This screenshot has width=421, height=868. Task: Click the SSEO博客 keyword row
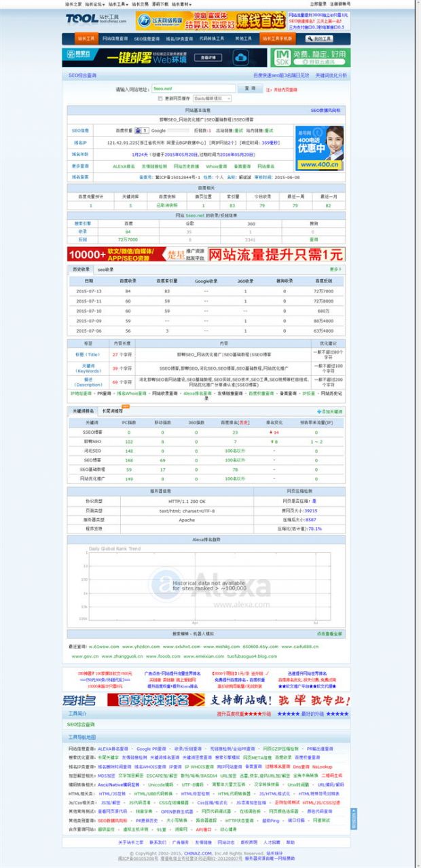[x=206, y=432]
